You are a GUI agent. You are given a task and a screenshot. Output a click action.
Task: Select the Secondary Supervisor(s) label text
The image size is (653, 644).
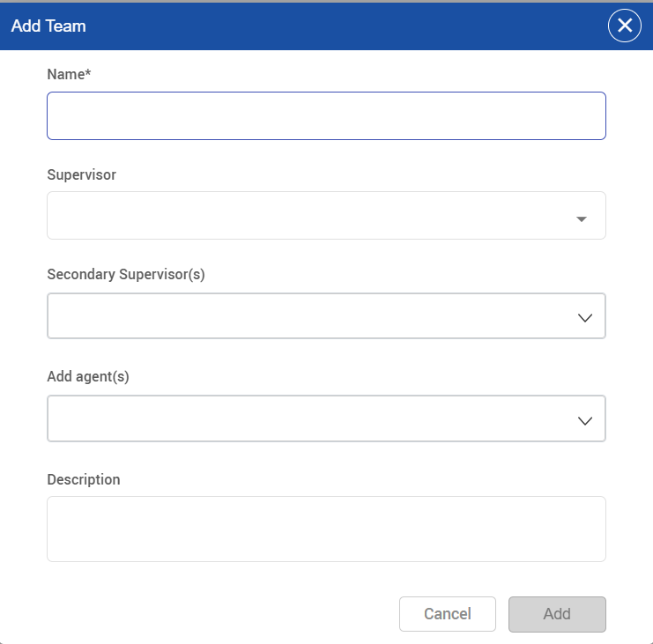[x=125, y=274]
